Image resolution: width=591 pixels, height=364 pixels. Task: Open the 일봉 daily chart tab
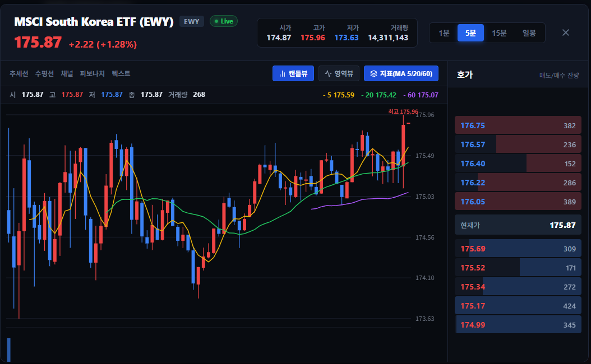point(529,32)
